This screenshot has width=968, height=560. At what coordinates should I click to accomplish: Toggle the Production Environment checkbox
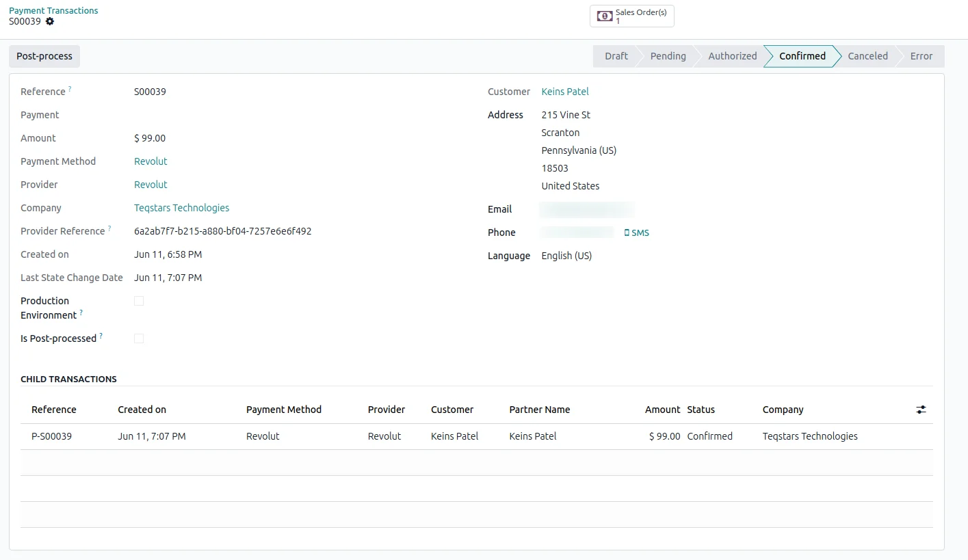coord(139,301)
